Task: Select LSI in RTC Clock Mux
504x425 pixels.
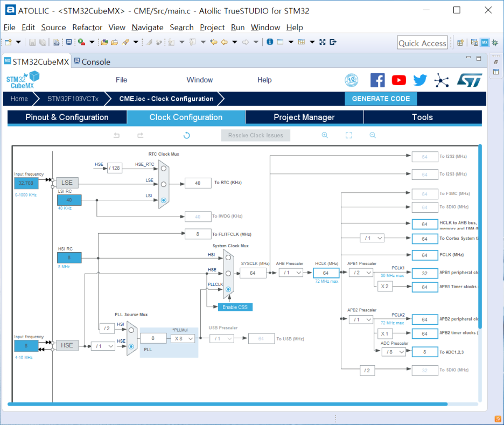Action: click(164, 200)
